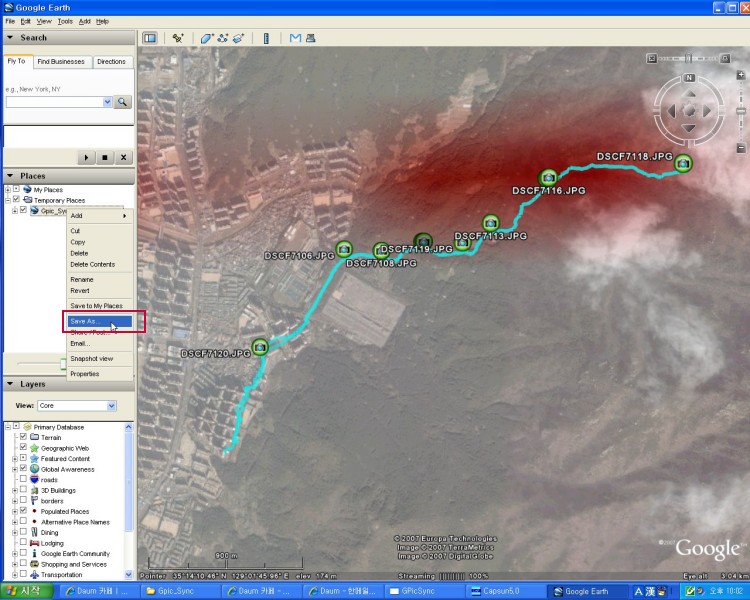
Task: Collapse the Search panel header
Action: coord(69,38)
